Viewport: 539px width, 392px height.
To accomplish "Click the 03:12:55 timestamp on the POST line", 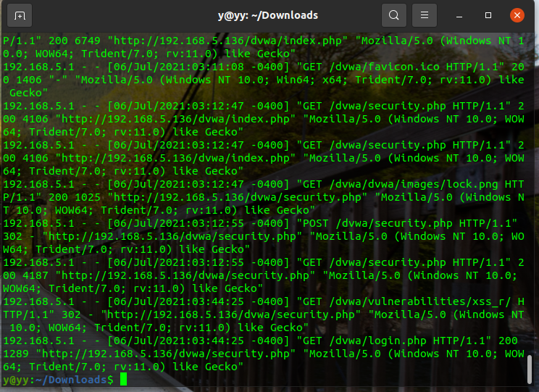I will point(217,223).
